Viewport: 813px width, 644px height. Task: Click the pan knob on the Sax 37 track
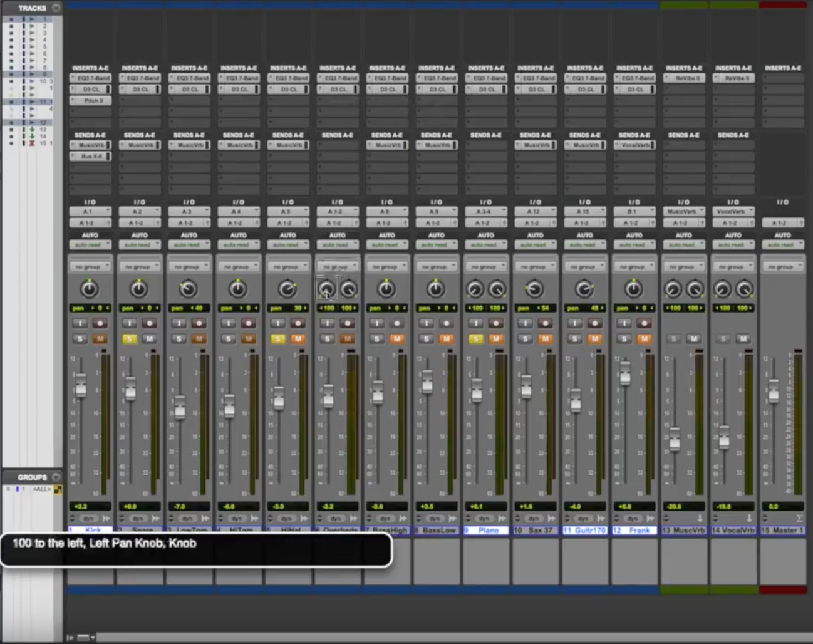[x=535, y=289]
